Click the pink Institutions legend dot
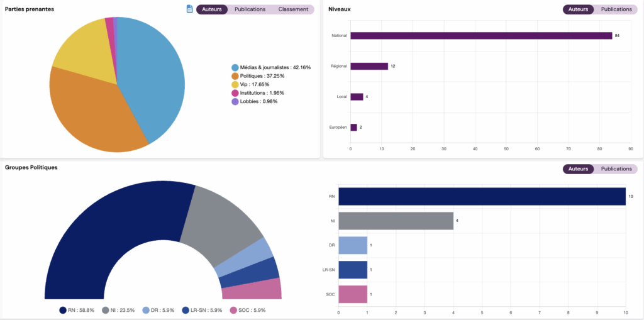Screen dimensions: 644x320 (235, 92)
